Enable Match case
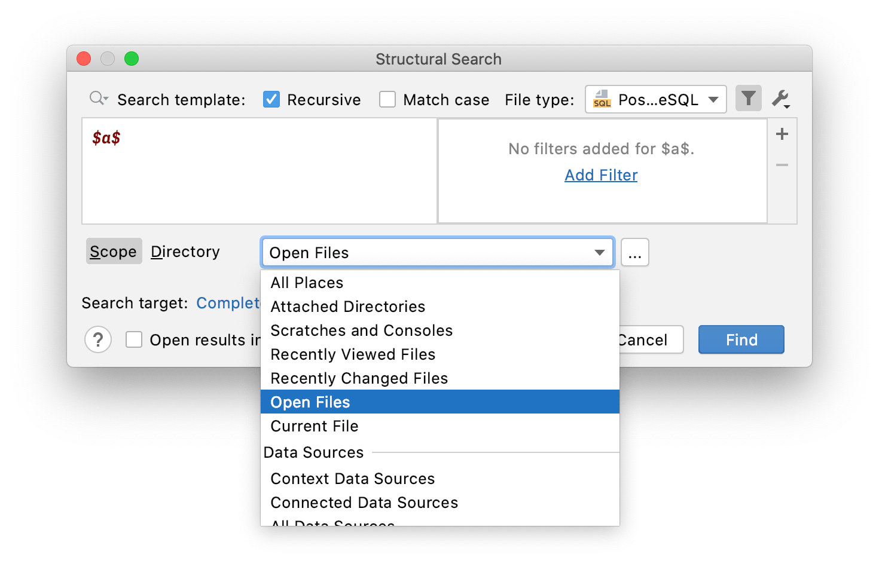This screenshot has width=879, height=588. 387,99
